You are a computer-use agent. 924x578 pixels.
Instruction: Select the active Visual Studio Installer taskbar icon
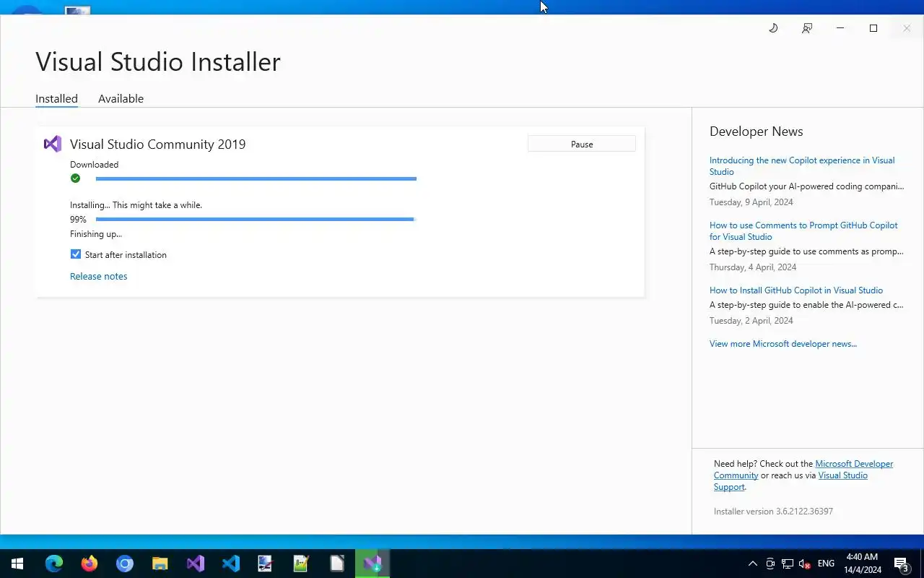click(372, 564)
